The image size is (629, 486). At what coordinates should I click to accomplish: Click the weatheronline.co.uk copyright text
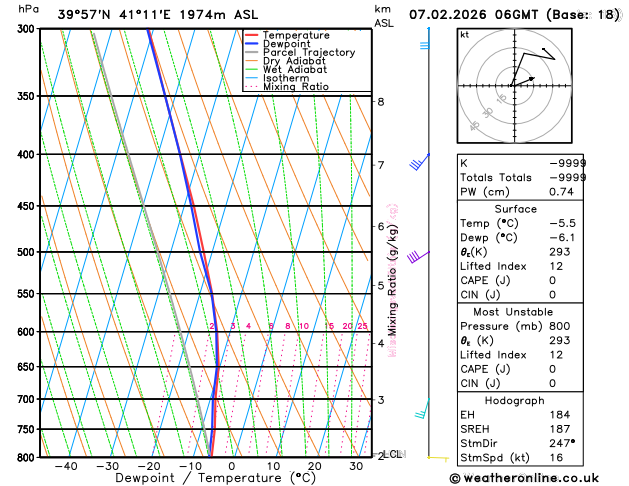coord(524,478)
